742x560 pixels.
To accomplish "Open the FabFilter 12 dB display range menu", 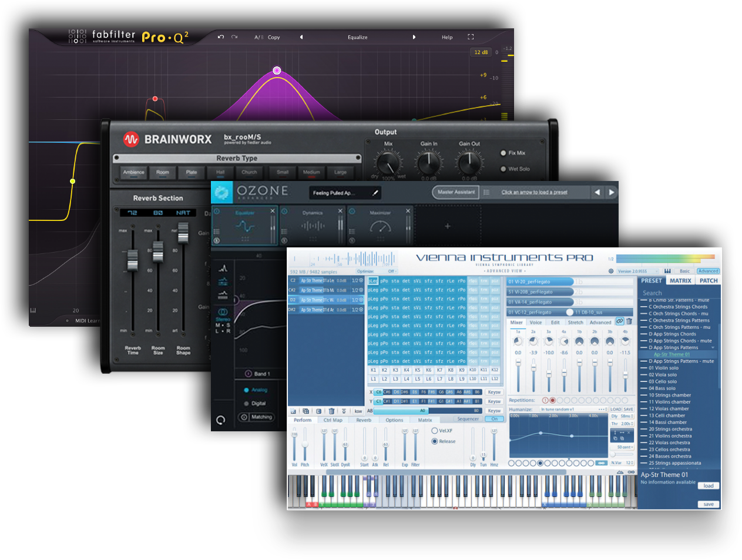I will (x=481, y=52).
